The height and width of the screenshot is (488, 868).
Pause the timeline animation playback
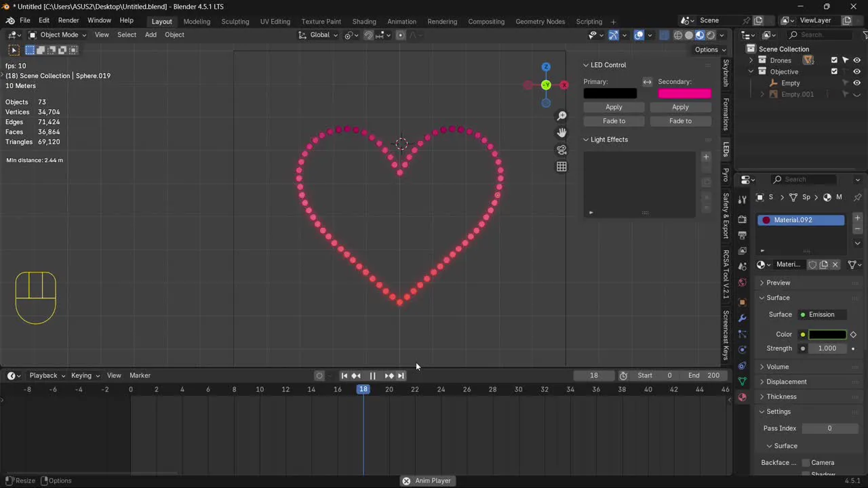click(372, 375)
